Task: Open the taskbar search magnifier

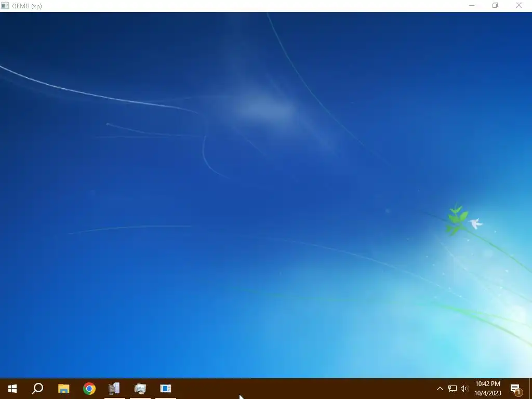Action: (x=37, y=389)
